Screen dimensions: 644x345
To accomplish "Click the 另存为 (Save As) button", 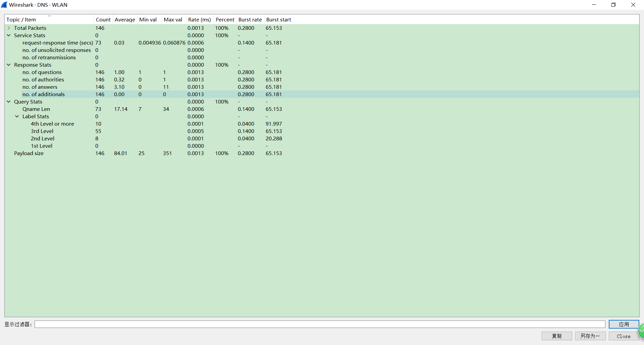I will click(x=590, y=336).
